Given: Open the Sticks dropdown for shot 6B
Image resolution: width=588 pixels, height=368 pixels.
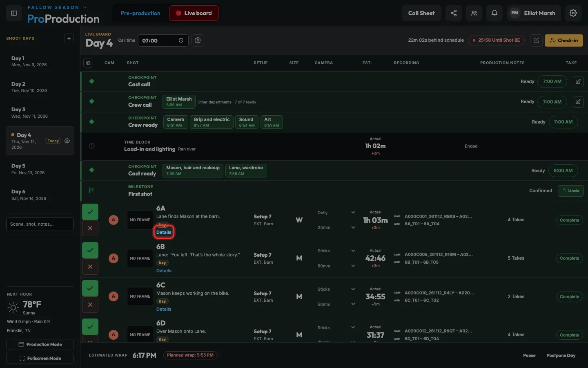Looking at the screenshot, I should 336,251.
